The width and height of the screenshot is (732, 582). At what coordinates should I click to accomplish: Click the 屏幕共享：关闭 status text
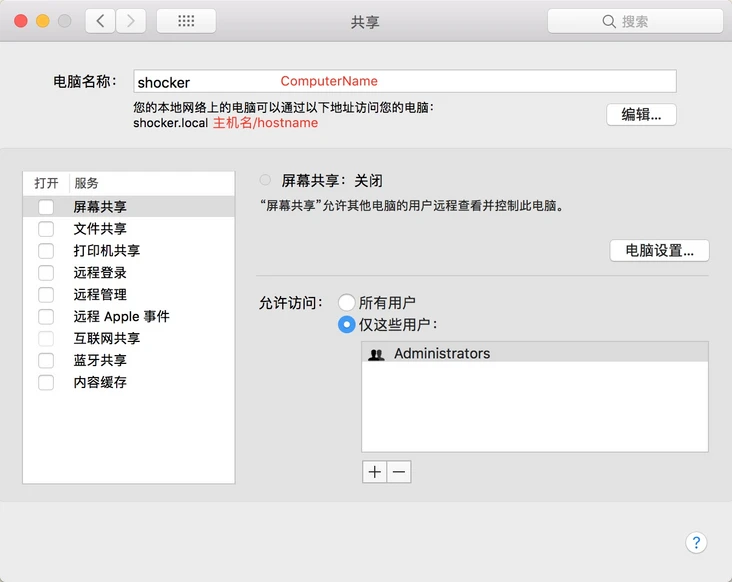(332, 181)
